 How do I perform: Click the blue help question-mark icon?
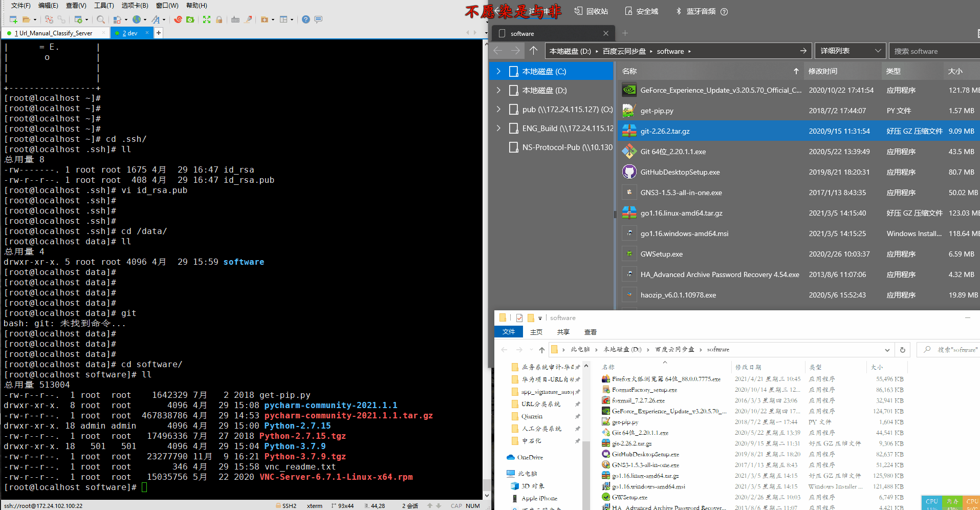(306, 19)
